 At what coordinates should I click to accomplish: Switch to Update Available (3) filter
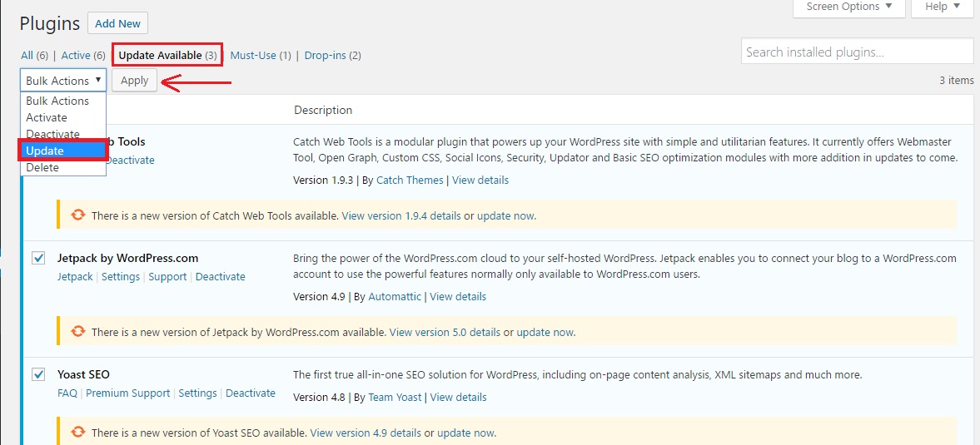point(167,56)
